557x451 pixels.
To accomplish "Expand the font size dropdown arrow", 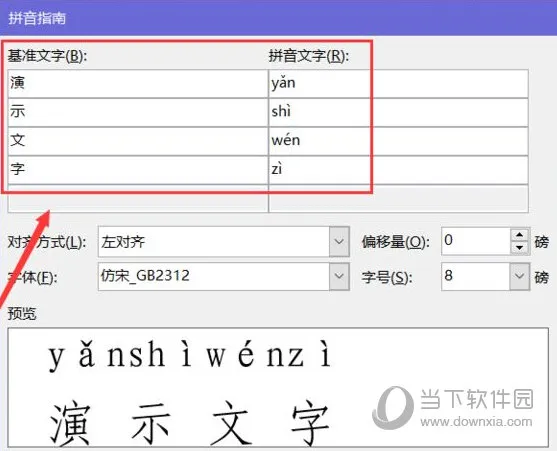I will pos(520,276).
